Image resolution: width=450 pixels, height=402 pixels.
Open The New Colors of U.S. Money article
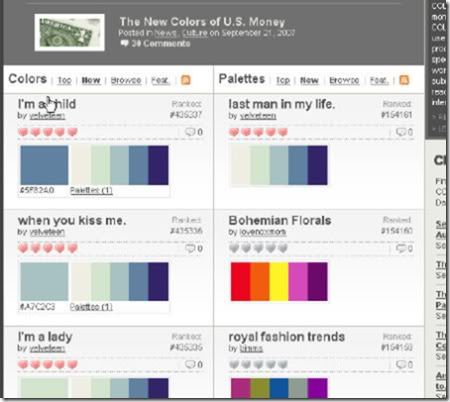[202, 22]
